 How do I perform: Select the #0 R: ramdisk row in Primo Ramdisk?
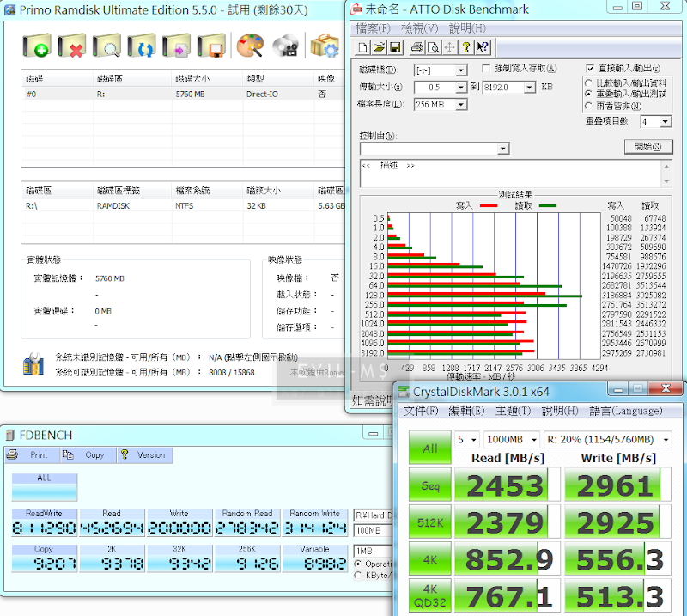tap(183, 94)
